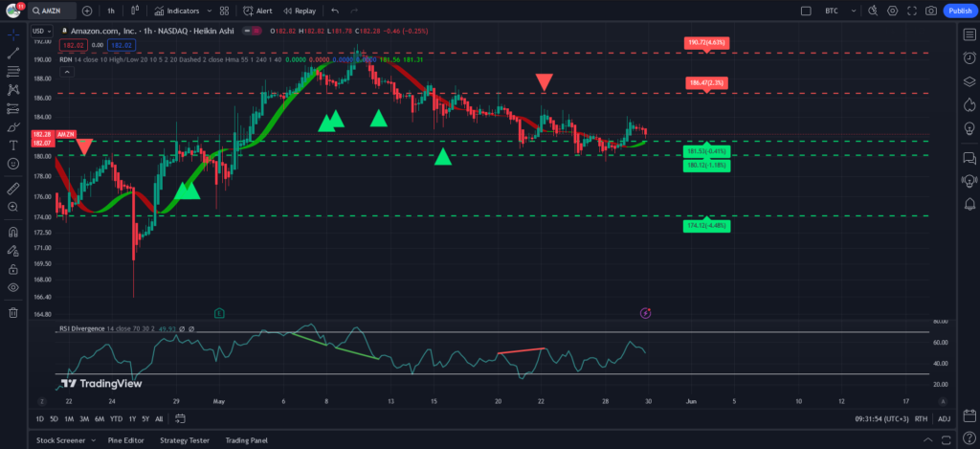Image resolution: width=980 pixels, height=449 pixels.
Task: Open indicator templates grid icon
Action: [224, 11]
